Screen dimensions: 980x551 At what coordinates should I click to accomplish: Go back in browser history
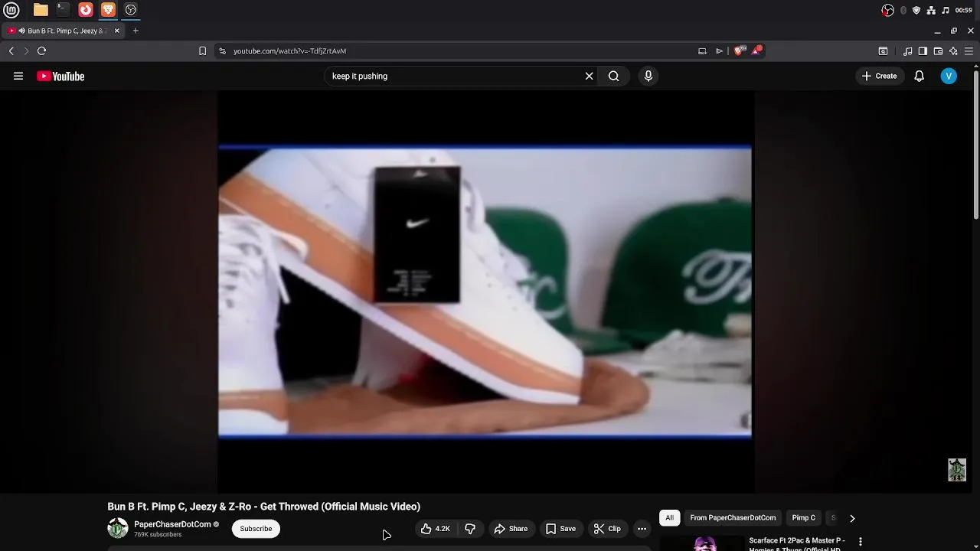pyautogui.click(x=11, y=51)
